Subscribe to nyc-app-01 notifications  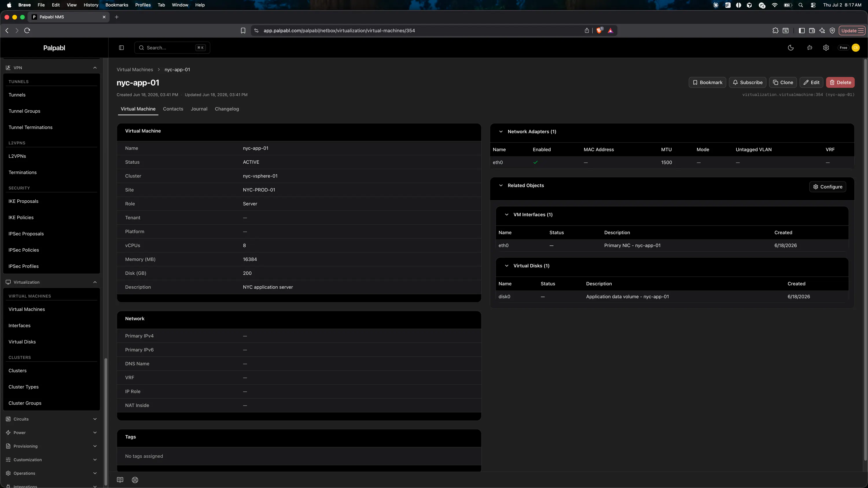pos(748,82)
